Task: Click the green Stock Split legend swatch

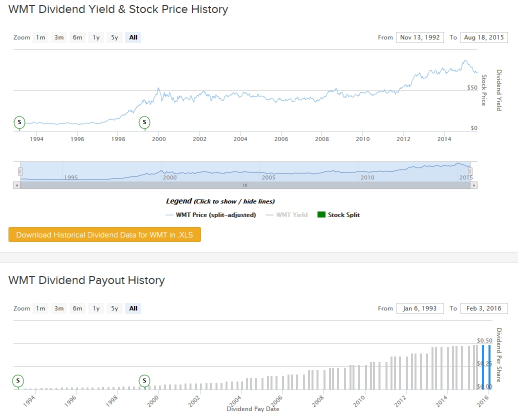Action: [321, 215]
